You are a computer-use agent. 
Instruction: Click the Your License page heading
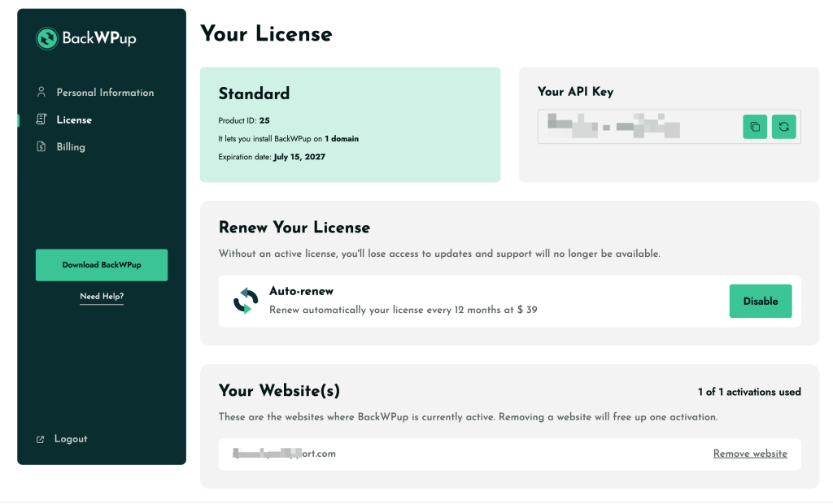coord(266,34)
